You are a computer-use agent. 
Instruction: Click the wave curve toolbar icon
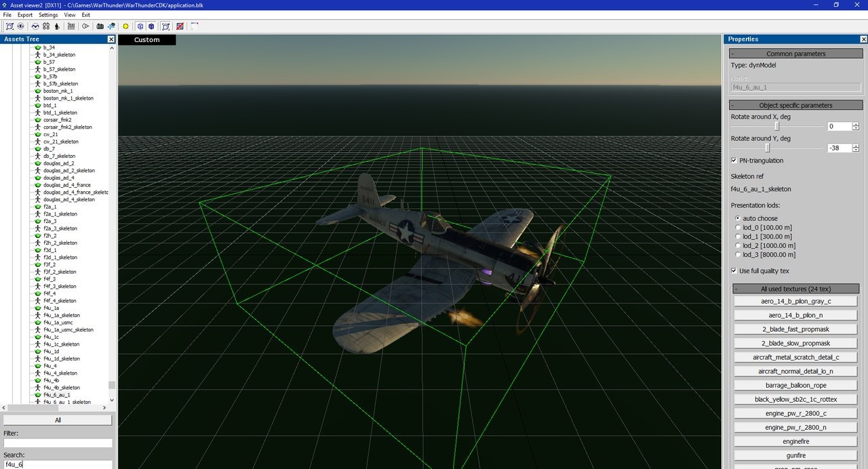pos(35,26)
